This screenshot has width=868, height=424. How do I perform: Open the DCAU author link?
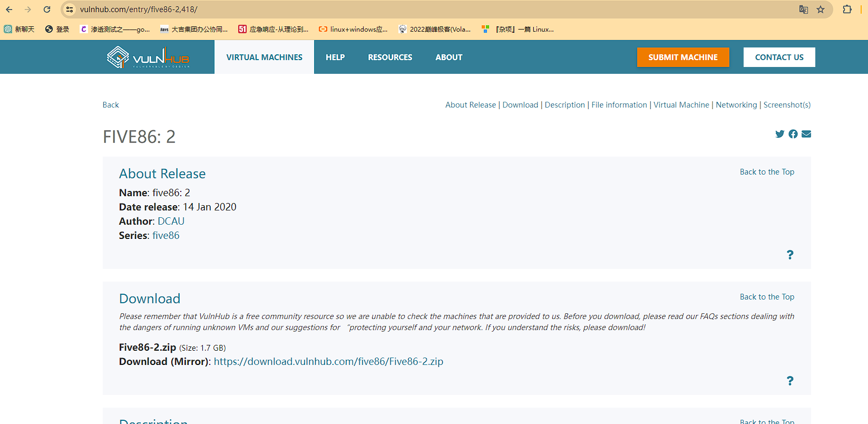click(x=171, y=221)
